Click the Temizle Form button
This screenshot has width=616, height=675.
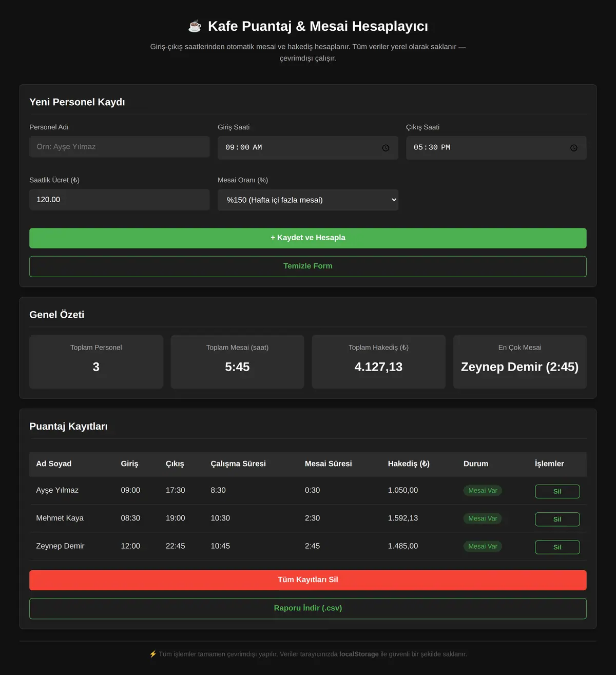pyautogui.click(x=308, y=266)
